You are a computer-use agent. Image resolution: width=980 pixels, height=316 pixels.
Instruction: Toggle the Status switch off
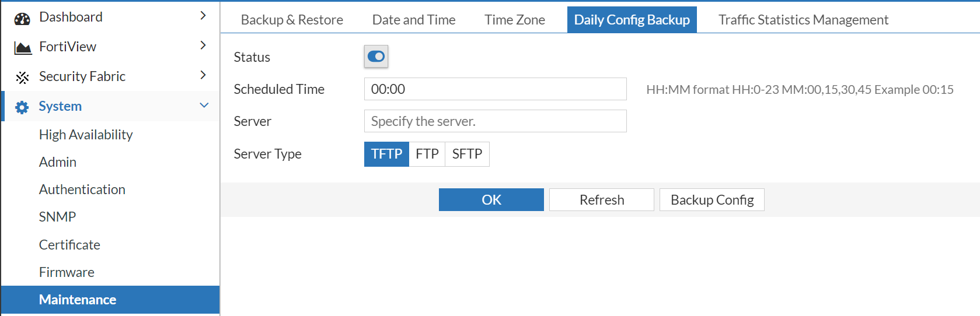click(x=376, y=57)
